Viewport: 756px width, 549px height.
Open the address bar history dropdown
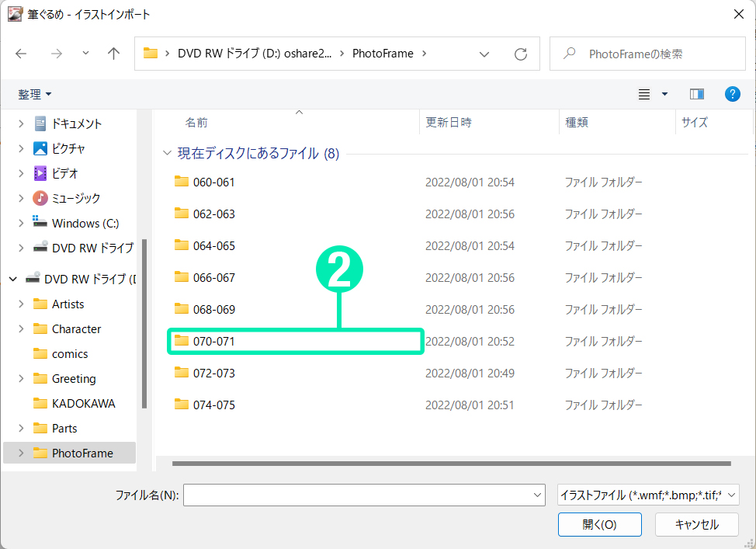click(x=485, y=54)
